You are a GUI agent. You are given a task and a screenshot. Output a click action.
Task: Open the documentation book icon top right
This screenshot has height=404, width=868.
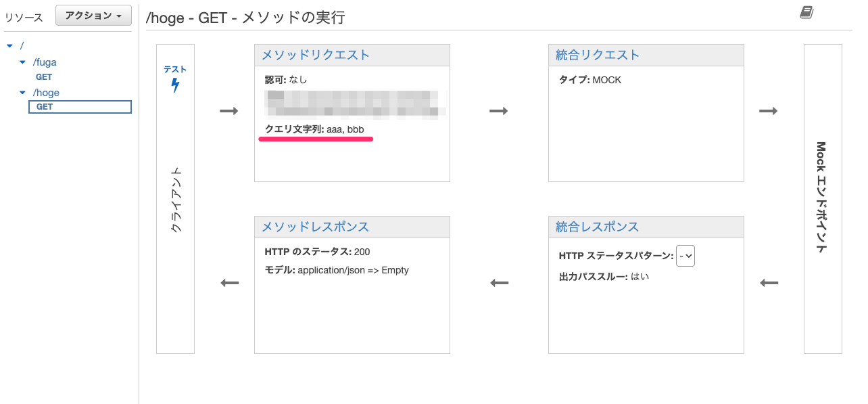coord(806,12)
